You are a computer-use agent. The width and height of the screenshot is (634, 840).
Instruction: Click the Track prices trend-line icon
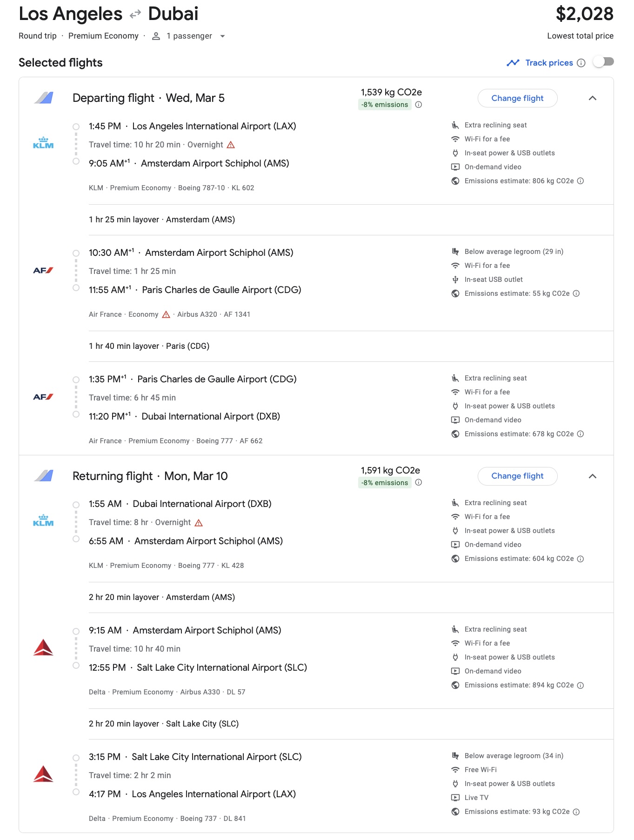tap(513, 63)
